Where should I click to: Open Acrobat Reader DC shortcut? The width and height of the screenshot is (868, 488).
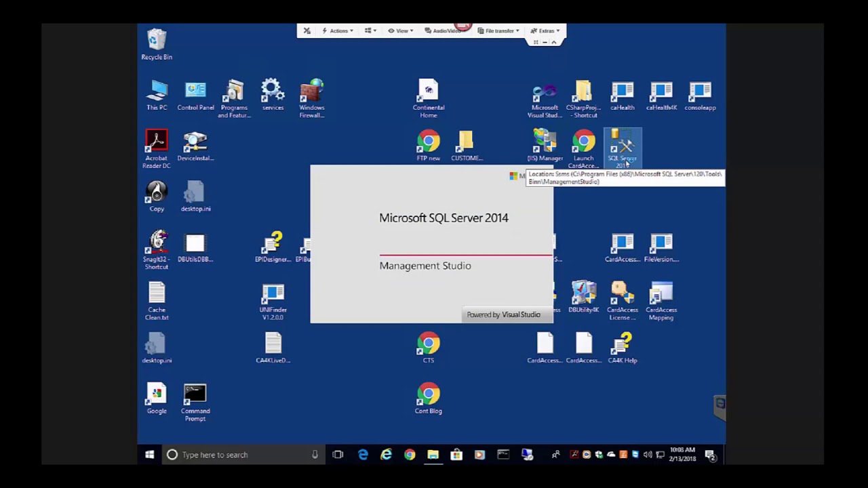point(157,149)
